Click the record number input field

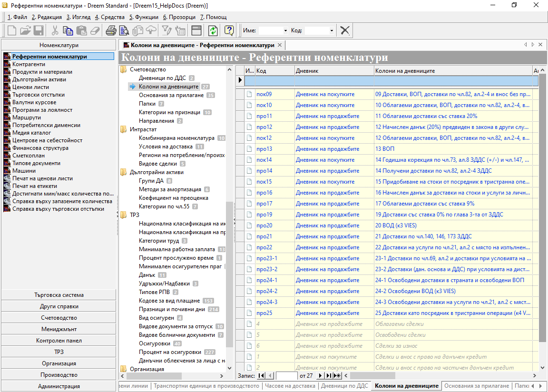point(286,376)
